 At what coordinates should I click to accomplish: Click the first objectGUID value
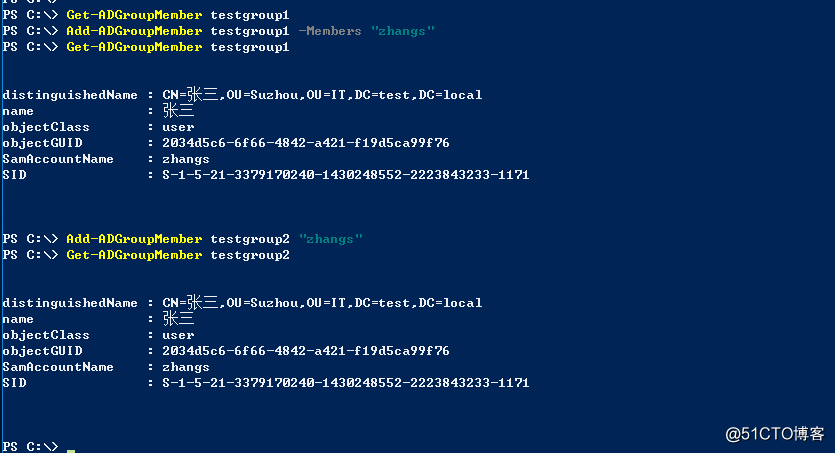[306, 143]
